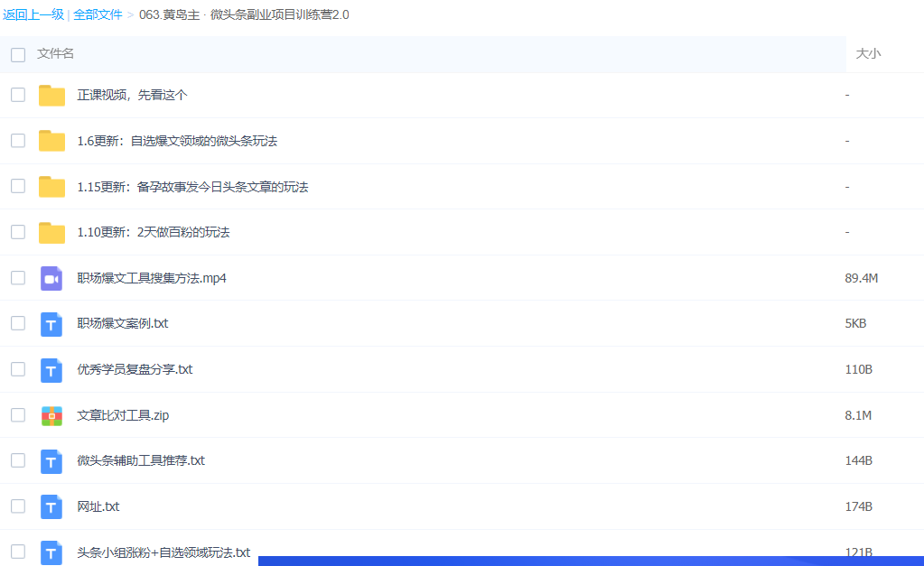Click the folder icon for 1.10更新 entry
The height and width of the screenshot is (566, 924).
click(x=51, y=231)
